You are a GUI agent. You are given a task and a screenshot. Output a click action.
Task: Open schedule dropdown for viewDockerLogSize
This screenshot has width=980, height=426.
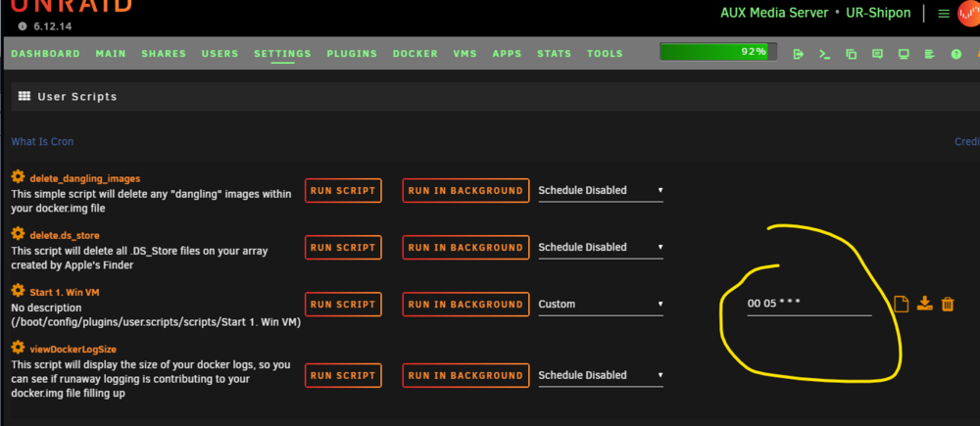601,375
